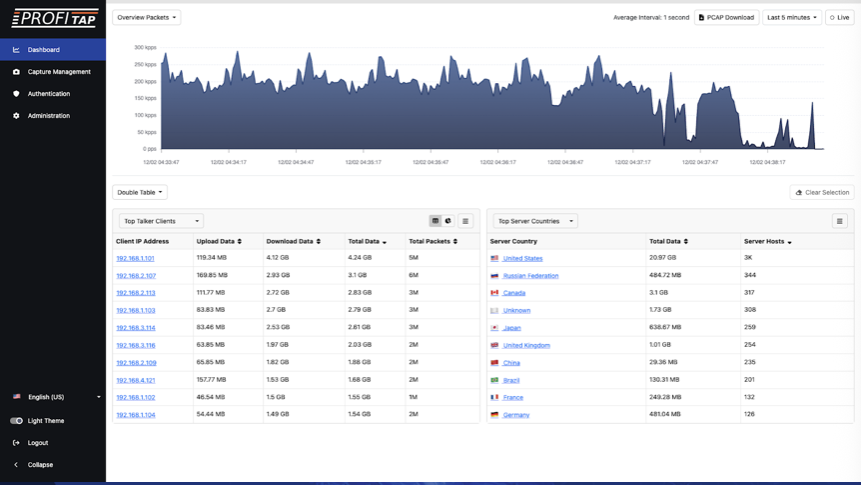Open client IP 192.168.2.107 link
Viewport: 861px width, 485px height.
tap(136, 276)
